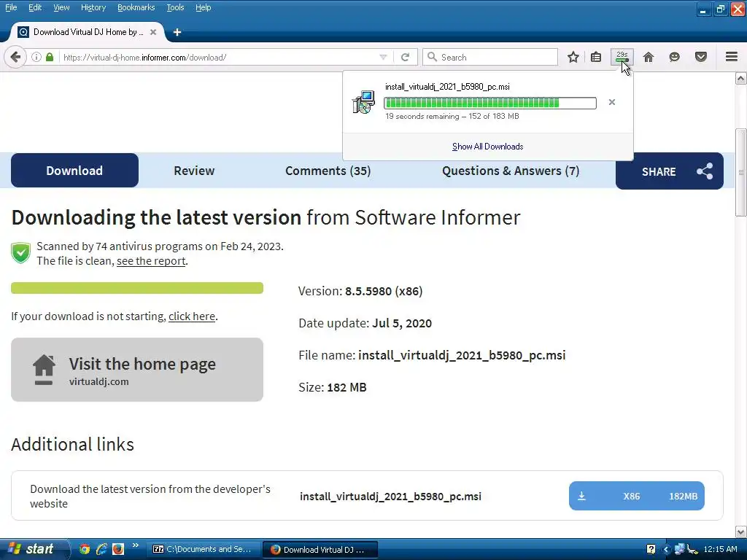Launch Chrome from the quick launch bar
The height and width of the screenshot is (560, 747).
pos(85,549)
